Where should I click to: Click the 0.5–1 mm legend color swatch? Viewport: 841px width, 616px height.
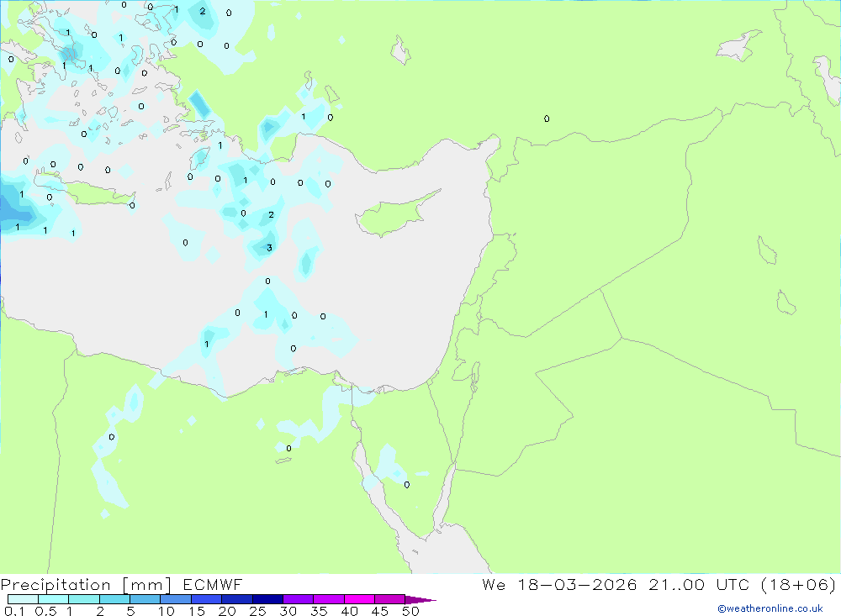pyautogui.click(x=54, y=599)
